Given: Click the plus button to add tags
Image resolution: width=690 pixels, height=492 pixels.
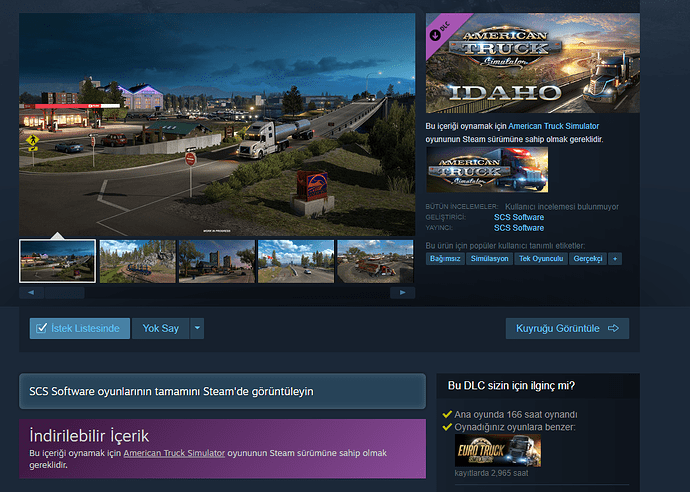Looking at the screenshot, I should click(615, 259).
